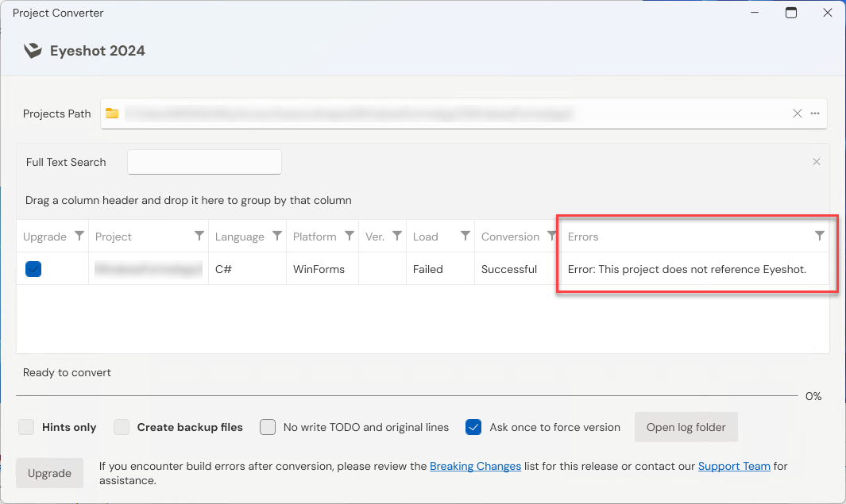Click the folder icon in Projects Path
Viewport: 846px width, 504px height.
click(112, 113)
